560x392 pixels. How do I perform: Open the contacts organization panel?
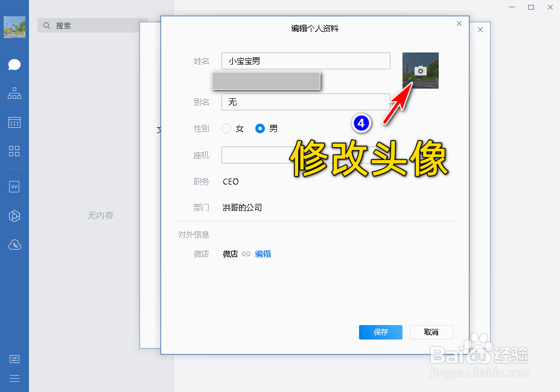tap(14, 93)
